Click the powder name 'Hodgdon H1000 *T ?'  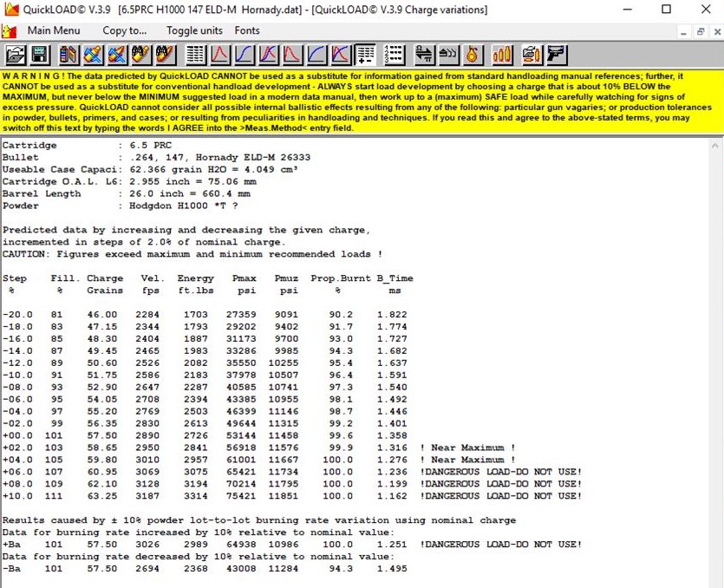coord(183,206)
